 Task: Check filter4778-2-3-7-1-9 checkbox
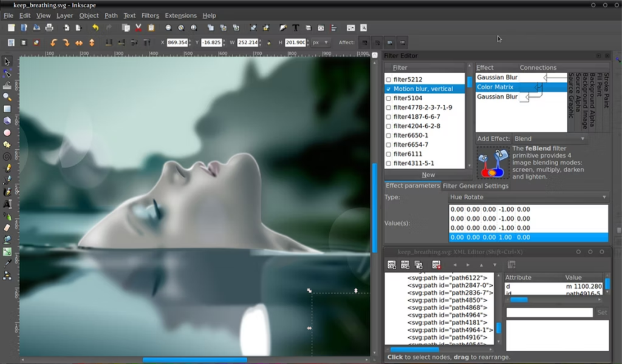coord(388,108)
